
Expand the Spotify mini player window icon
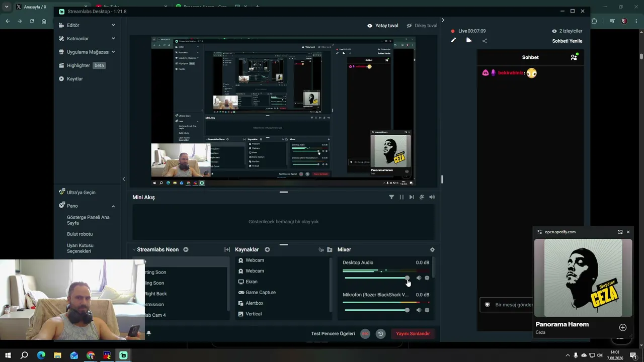(620, 232)
